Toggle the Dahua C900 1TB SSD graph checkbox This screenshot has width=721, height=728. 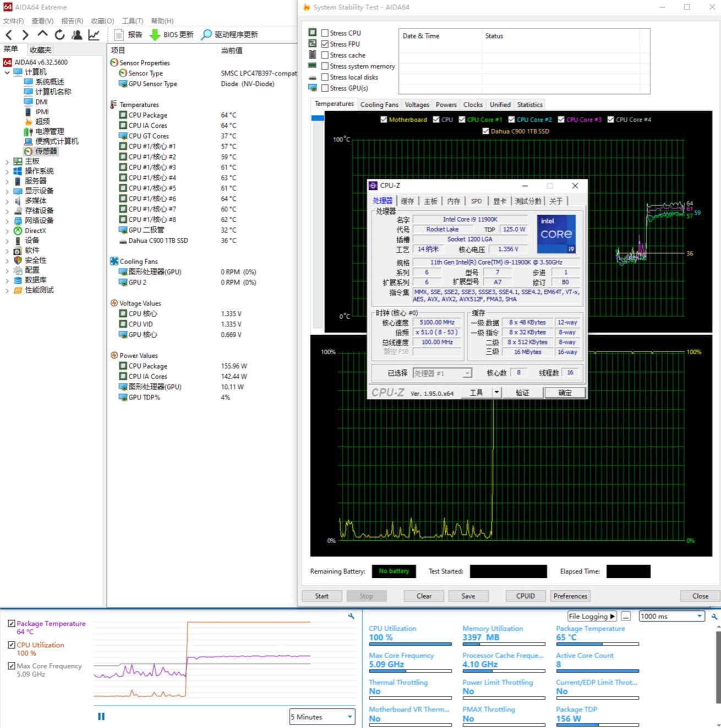(x=485, y=131)
